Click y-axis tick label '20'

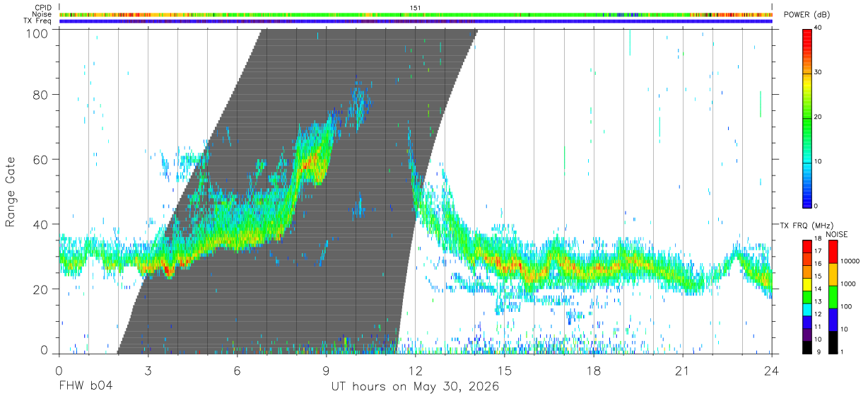(x=40, y=289)
